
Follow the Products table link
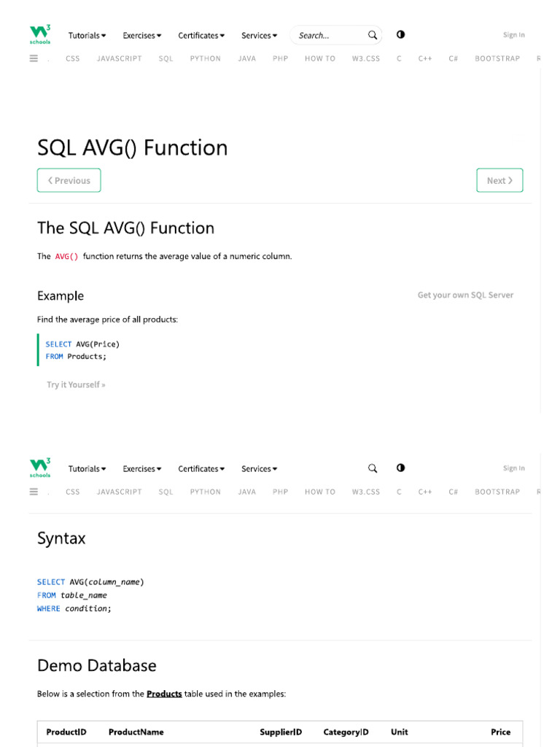tap(164, 694)
